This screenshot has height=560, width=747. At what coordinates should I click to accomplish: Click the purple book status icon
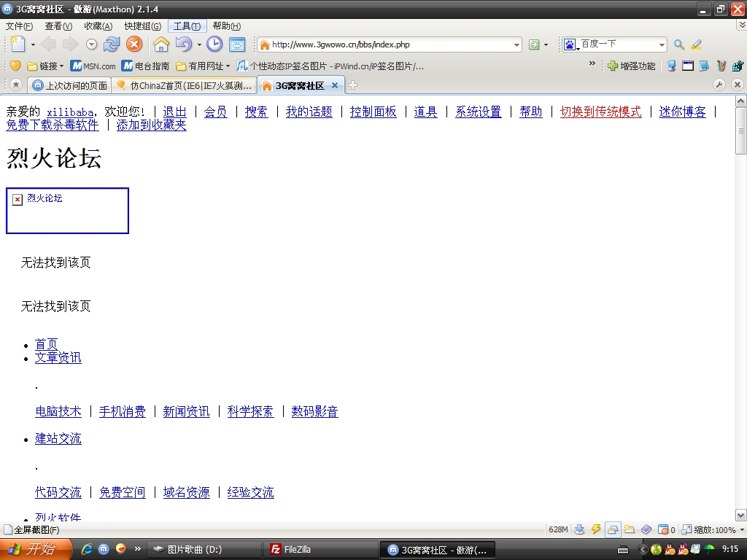(646, 529)
